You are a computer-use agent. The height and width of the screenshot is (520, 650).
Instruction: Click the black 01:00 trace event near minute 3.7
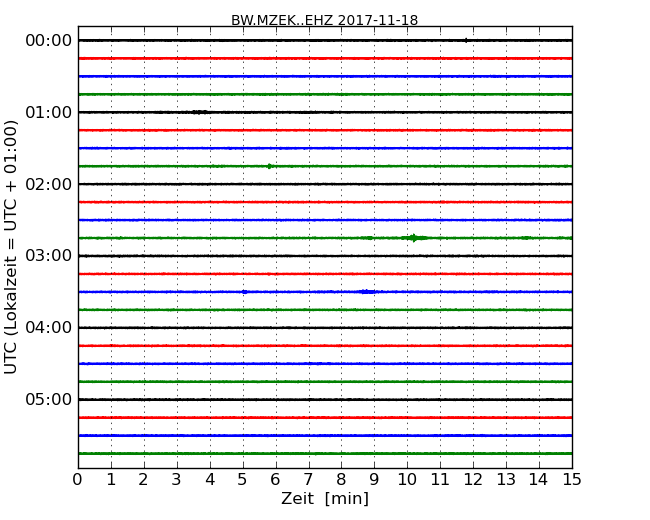(x=199, y=112)
